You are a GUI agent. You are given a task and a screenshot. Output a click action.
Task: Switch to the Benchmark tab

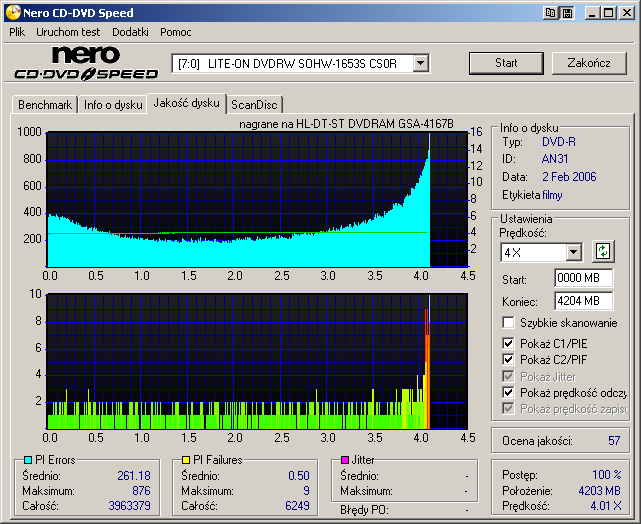45,105
